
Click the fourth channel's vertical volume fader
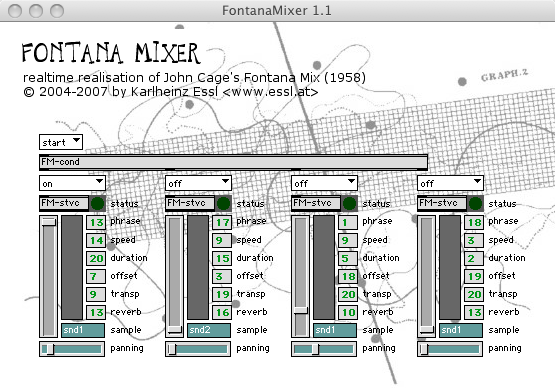[427, 276]
